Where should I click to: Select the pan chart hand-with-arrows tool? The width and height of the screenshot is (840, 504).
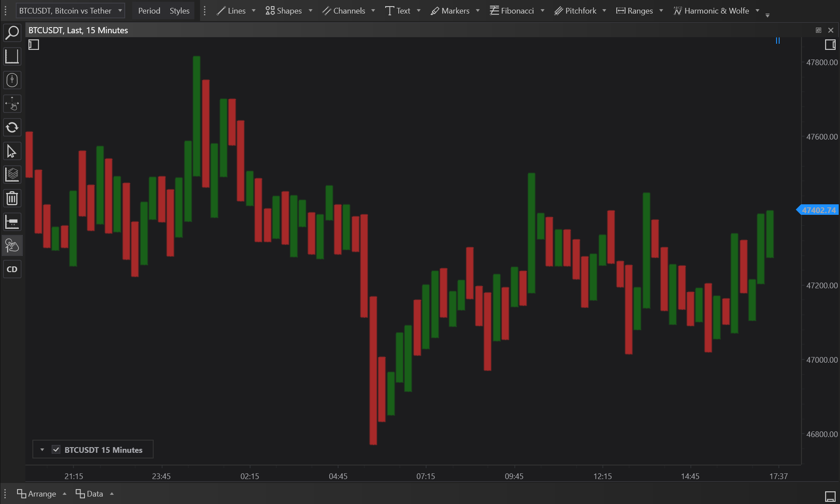(x=12, y=104)
